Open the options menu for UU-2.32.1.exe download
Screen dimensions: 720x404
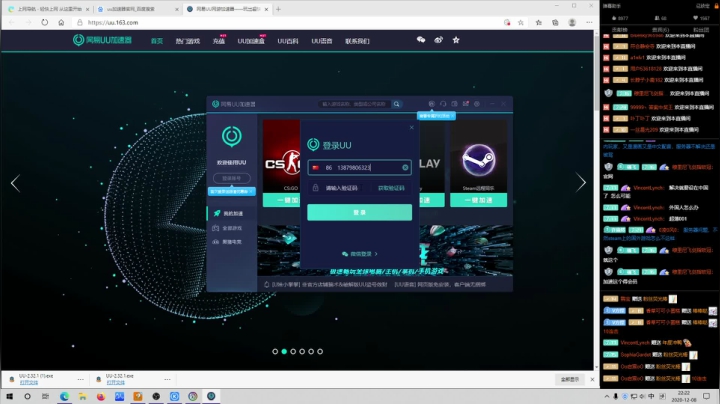[x=167, y=379]
